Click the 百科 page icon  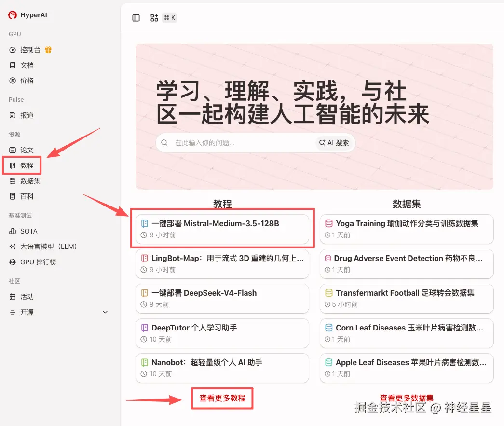click(x=13, y=196)
